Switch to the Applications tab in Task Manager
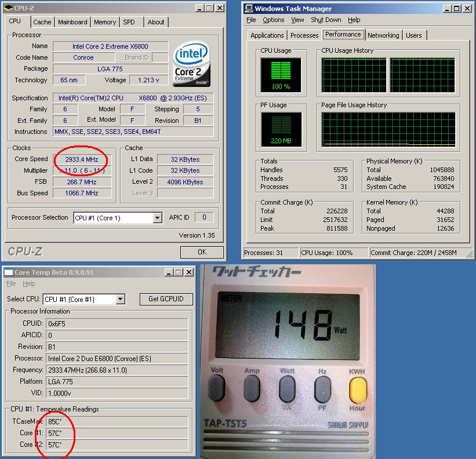Screen dimensions: 476x459 click(x=267, y=35)
